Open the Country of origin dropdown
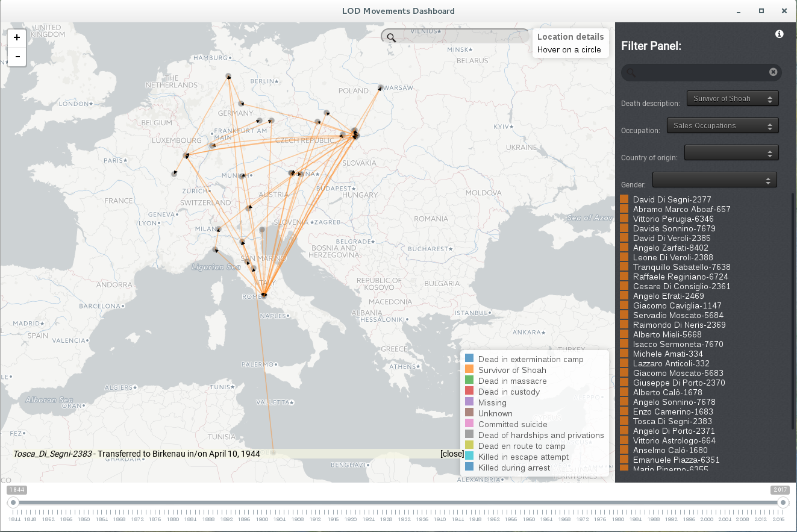The width and height of the screenshot is (797, 532). click(x=731, y=152)
